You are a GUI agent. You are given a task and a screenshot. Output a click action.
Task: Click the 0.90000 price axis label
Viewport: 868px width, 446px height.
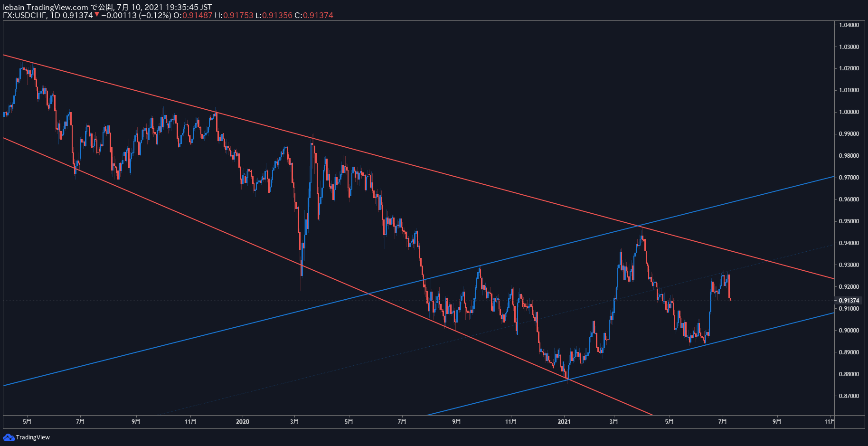point(849,331)
